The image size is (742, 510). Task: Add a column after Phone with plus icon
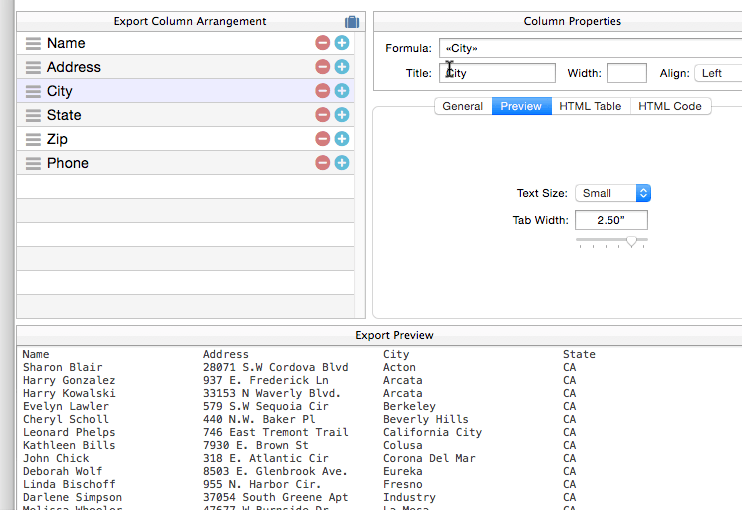point(342,163)
